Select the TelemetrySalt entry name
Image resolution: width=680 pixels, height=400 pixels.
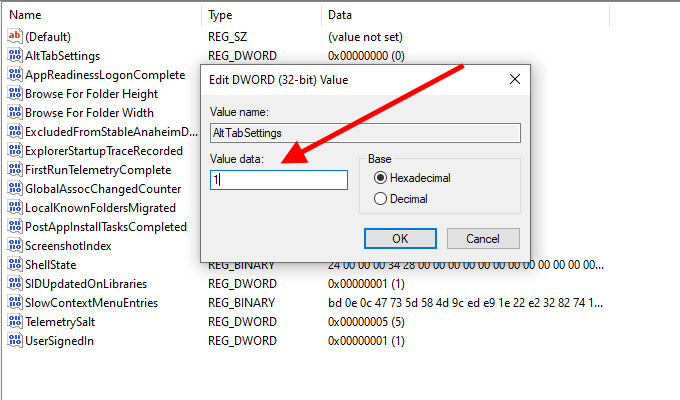click(x=60, y=322)
